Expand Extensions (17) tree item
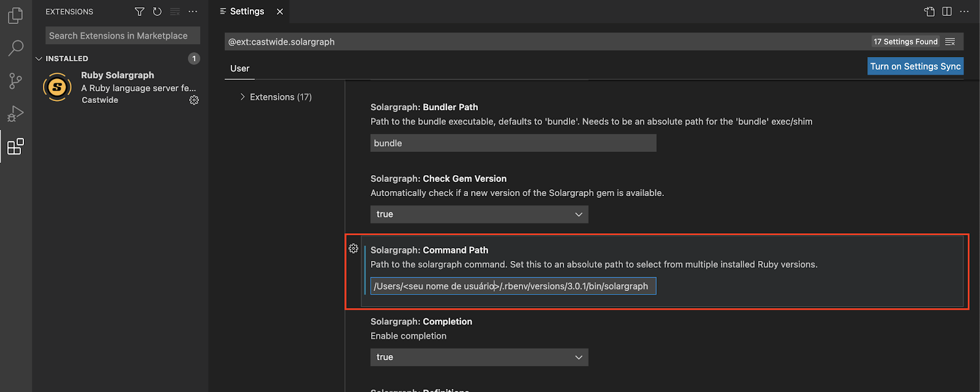Viewport: 980px width, 392px height. tap(276, 97)
